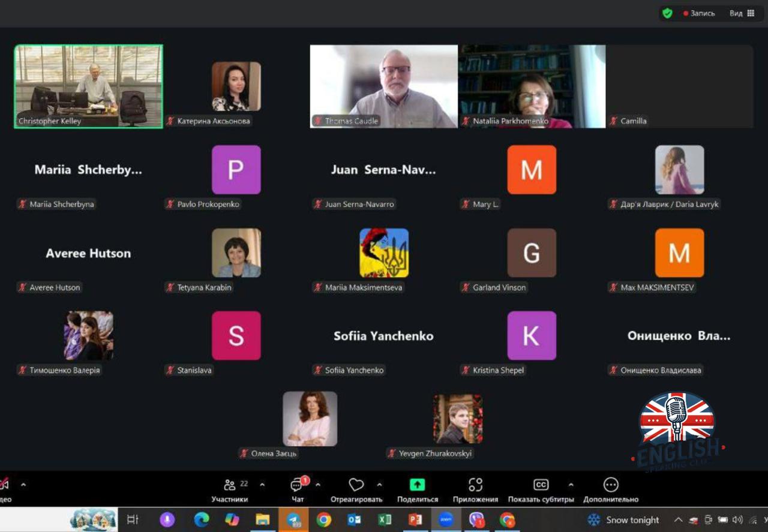Expand the arrow next to Участники
This screenshot has width=768, height=532.
tap(262, 485)
